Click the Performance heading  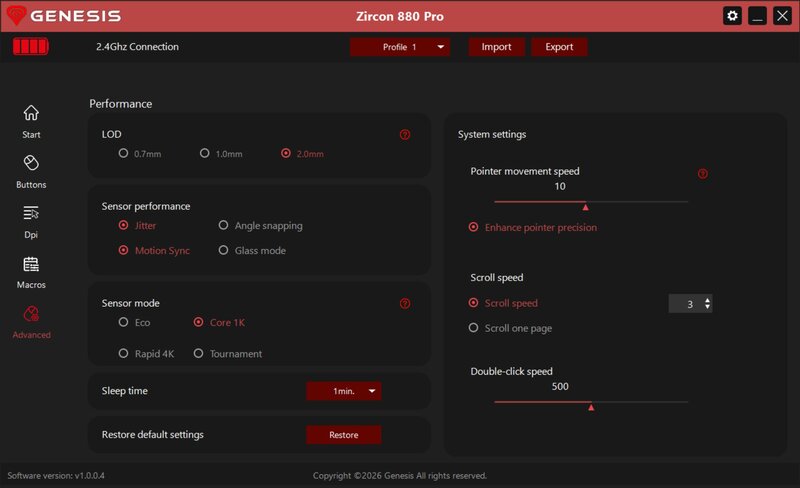(x=120, y=104)
